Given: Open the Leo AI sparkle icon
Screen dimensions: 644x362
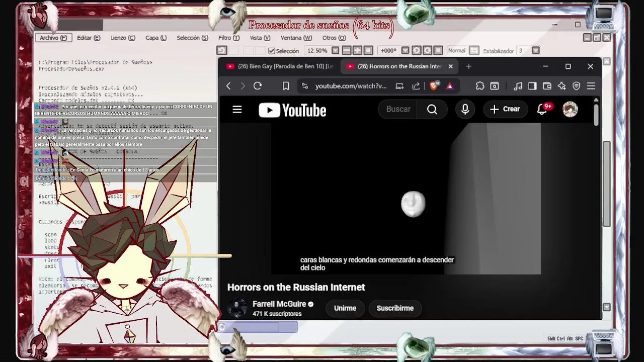Looking at the screenshot, I should coord(561,86).
